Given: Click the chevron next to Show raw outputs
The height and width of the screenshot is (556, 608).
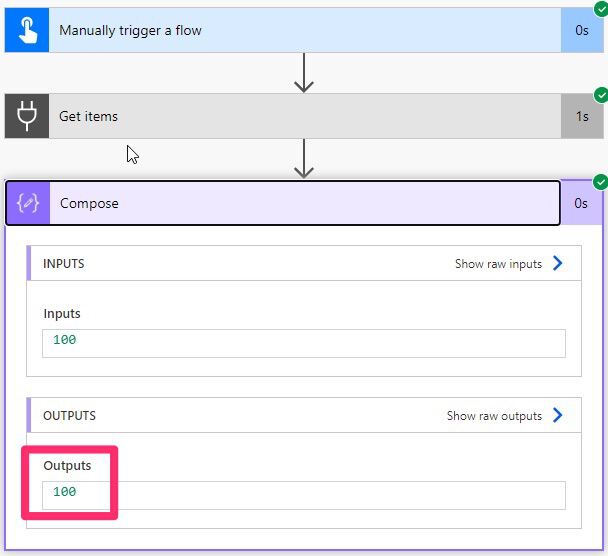Looking at the screenshot, I should coord(558,415).
